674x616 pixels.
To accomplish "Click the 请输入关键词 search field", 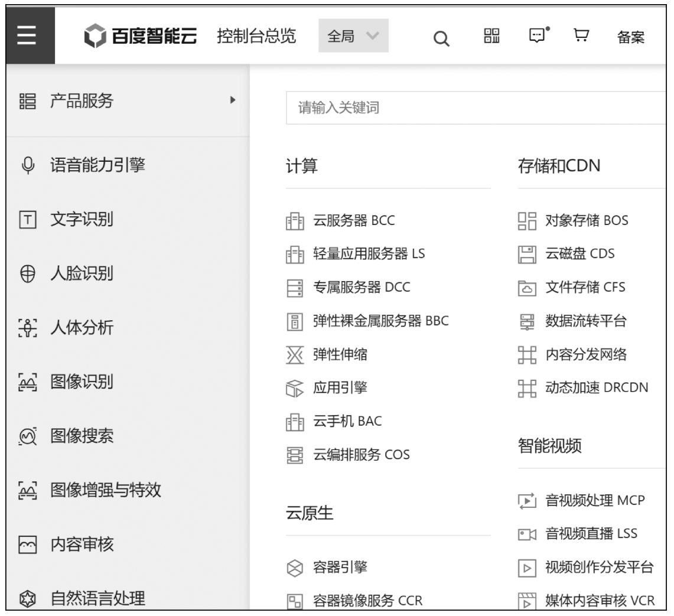I will (x=476, y=108).
